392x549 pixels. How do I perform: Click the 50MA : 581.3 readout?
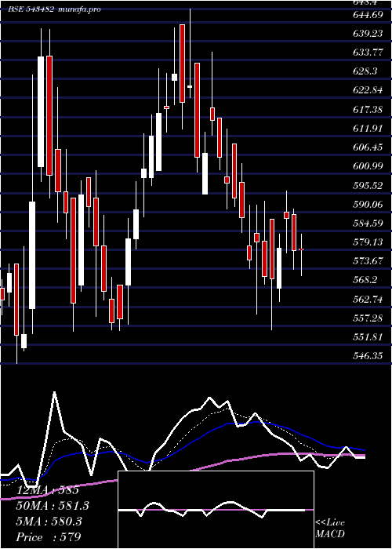pyautogui.click(x=53, y=506)
